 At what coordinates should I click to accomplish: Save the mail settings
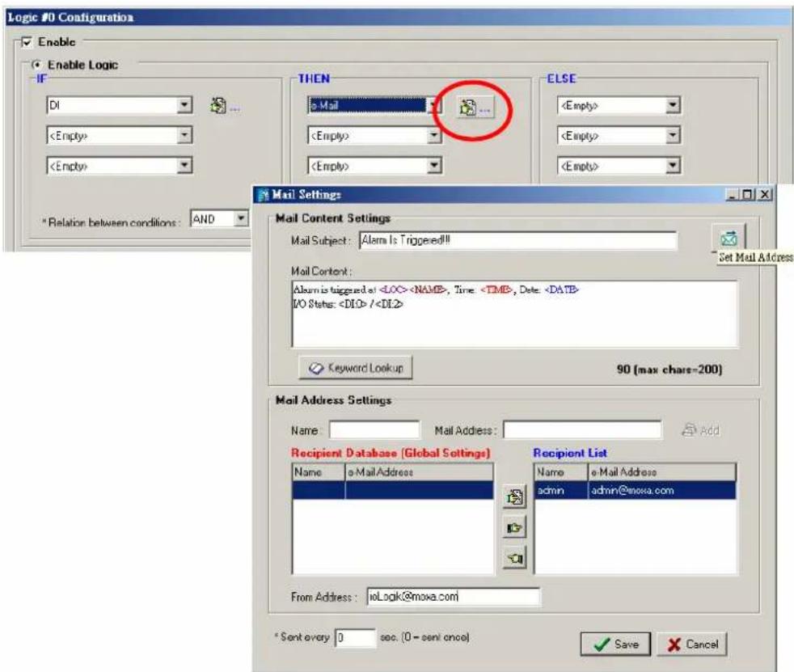tap(615, 645)
